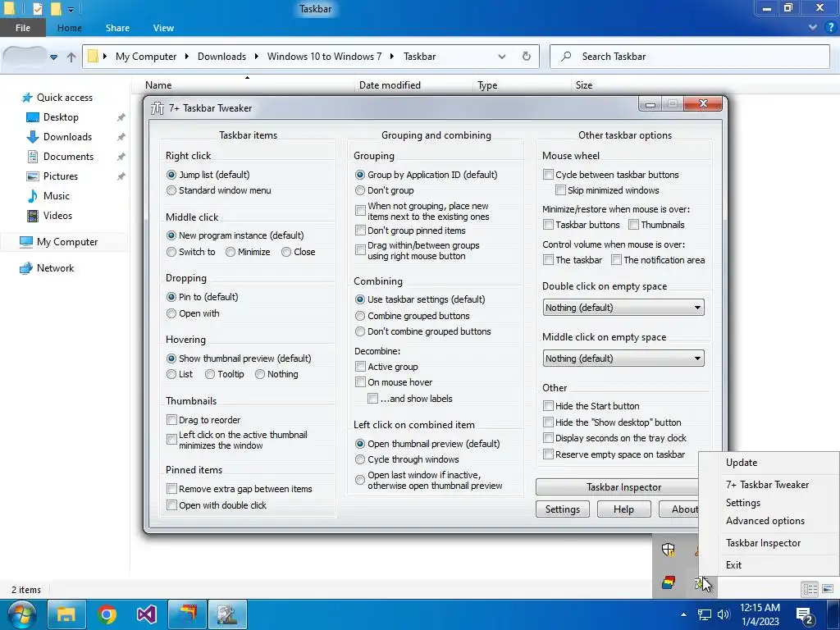Click the 7+ Taskbar Tweaker title bar icon
This screenshot has width=840, height=630.
tap(157, 108)
